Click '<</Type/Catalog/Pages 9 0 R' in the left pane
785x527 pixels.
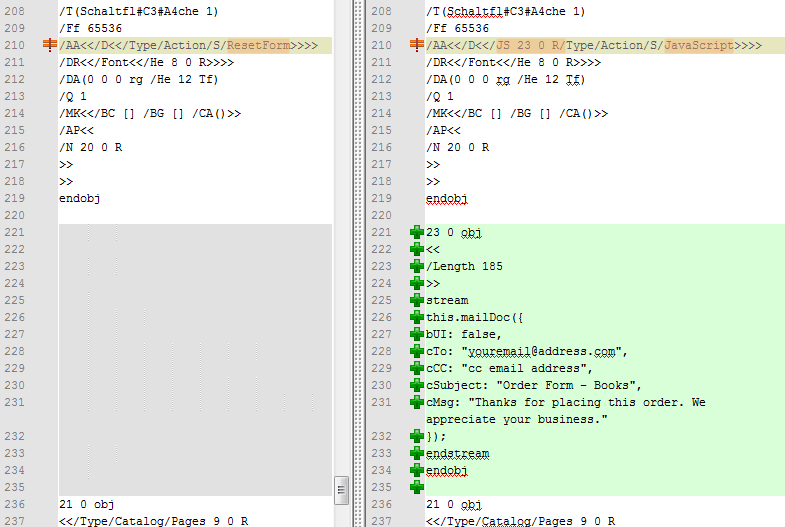point(154,521)
